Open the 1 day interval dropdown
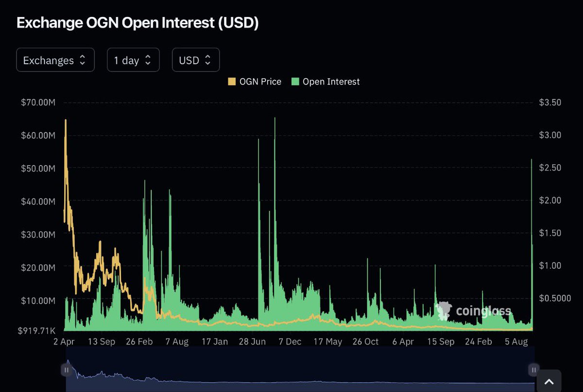 coord(133,60)
